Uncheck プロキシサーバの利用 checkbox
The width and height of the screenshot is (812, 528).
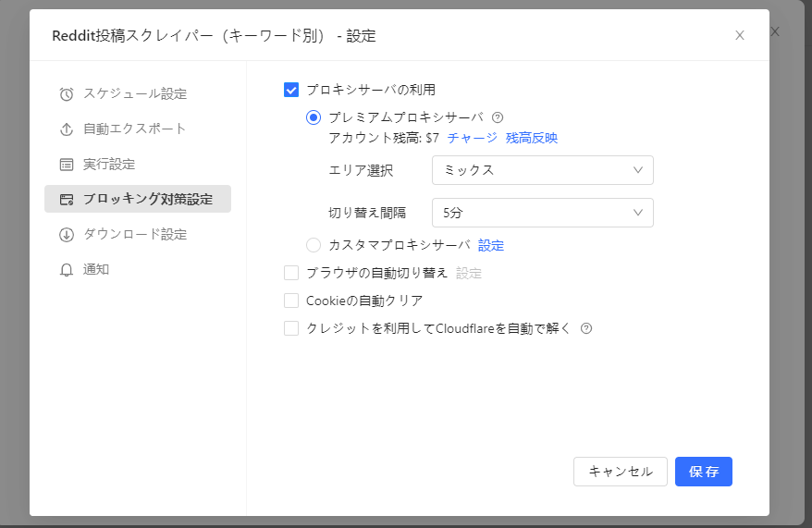(x=291, y=91)
